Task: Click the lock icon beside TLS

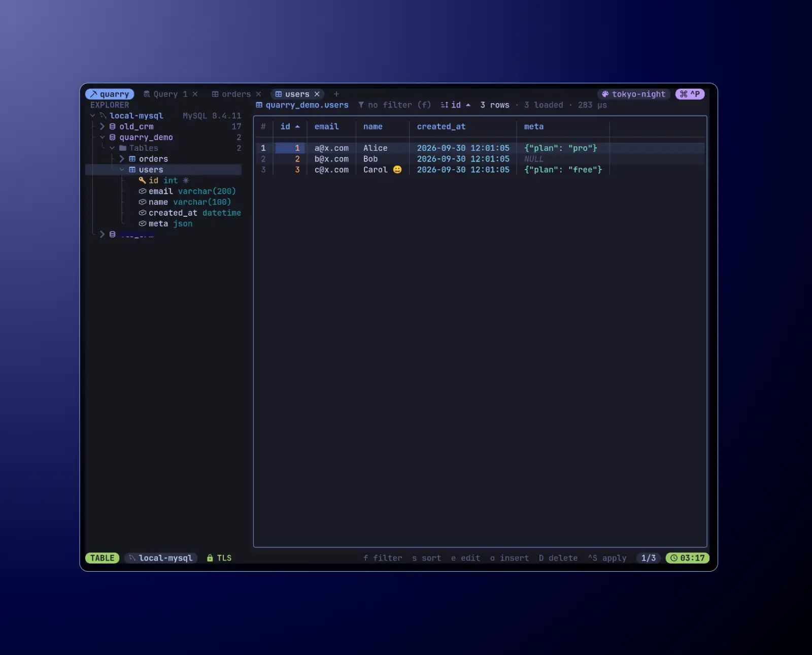Action: point(210,558)
